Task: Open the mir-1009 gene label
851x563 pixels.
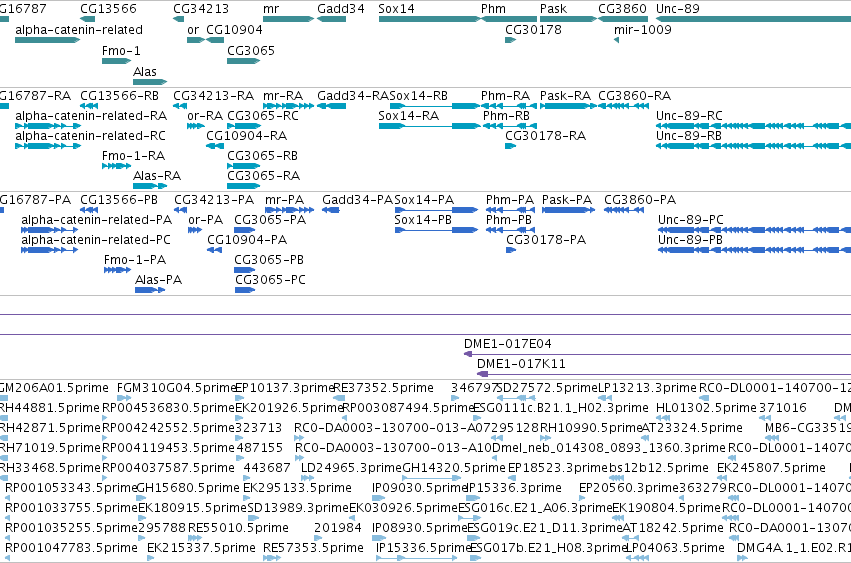Action: click(x=643, y=30)
